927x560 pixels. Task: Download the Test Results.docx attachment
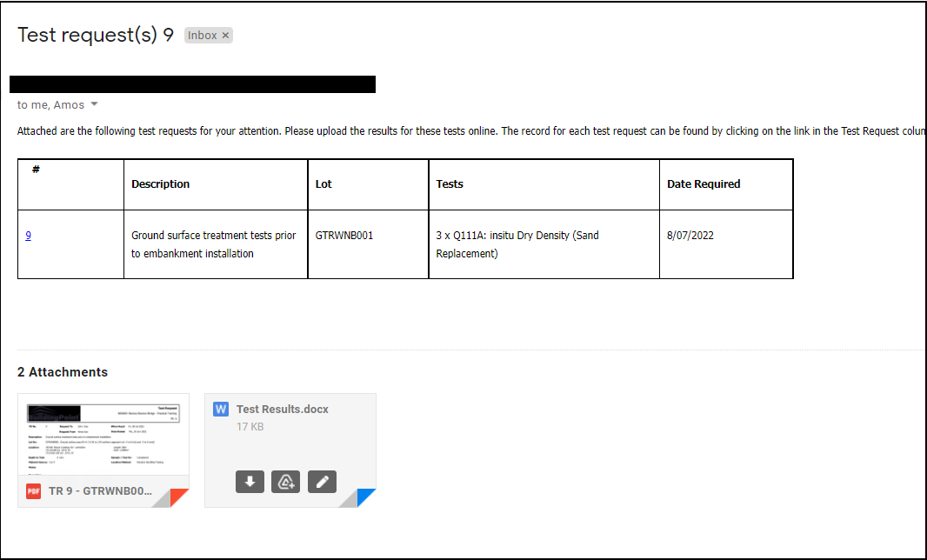pos(250,481)
